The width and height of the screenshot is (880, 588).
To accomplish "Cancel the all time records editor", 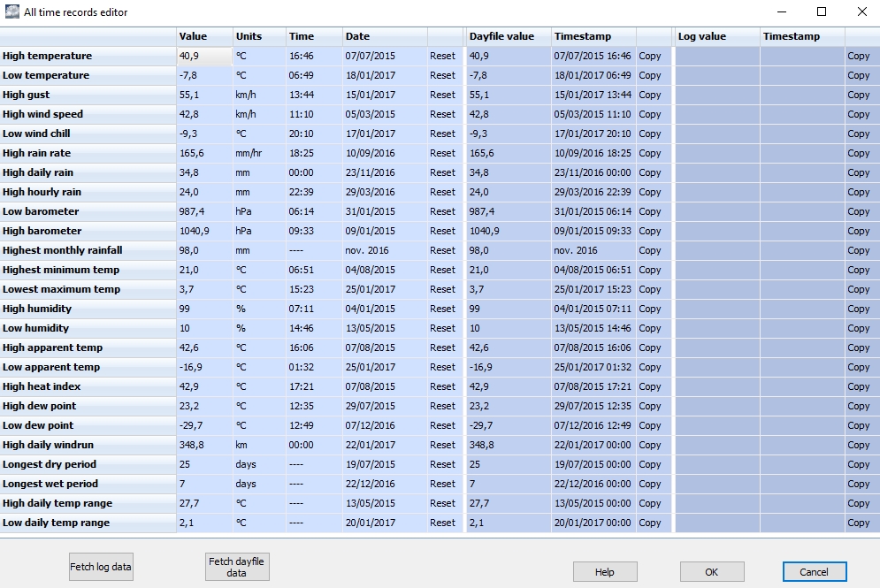I will coord(814,572).
